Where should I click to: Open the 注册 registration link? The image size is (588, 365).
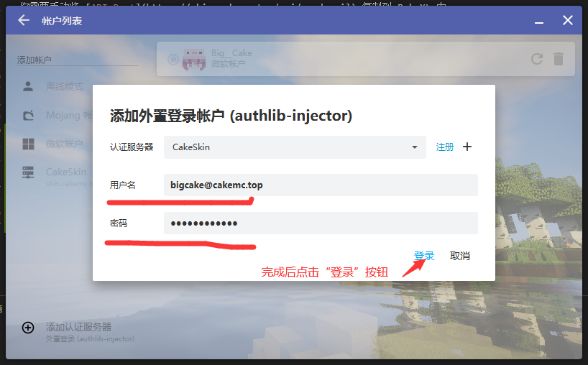pos(445,147)
